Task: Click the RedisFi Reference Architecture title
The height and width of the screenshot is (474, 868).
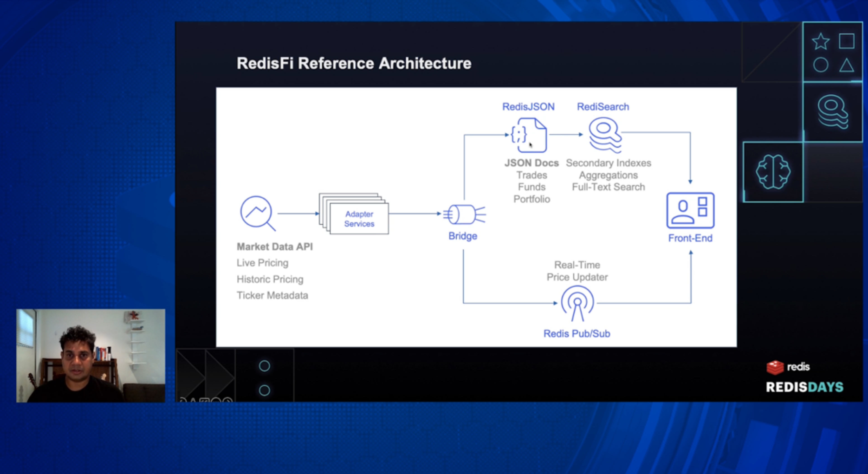Action: pos(354,63)
